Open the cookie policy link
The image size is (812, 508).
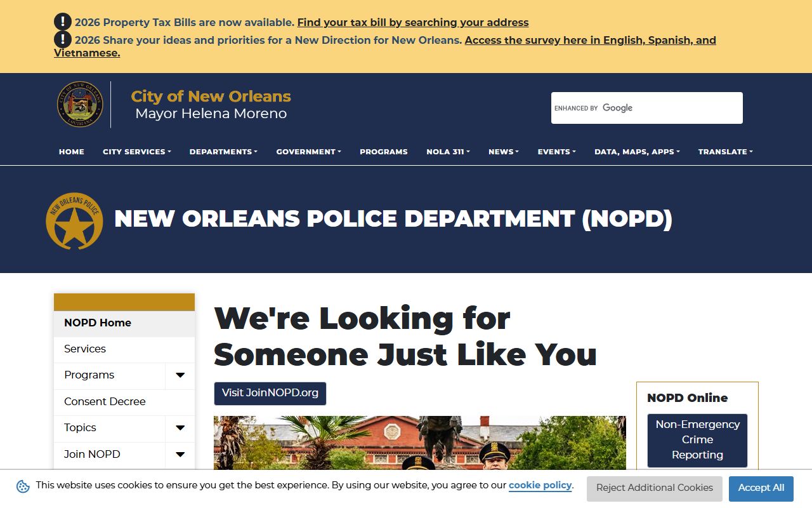540,485
